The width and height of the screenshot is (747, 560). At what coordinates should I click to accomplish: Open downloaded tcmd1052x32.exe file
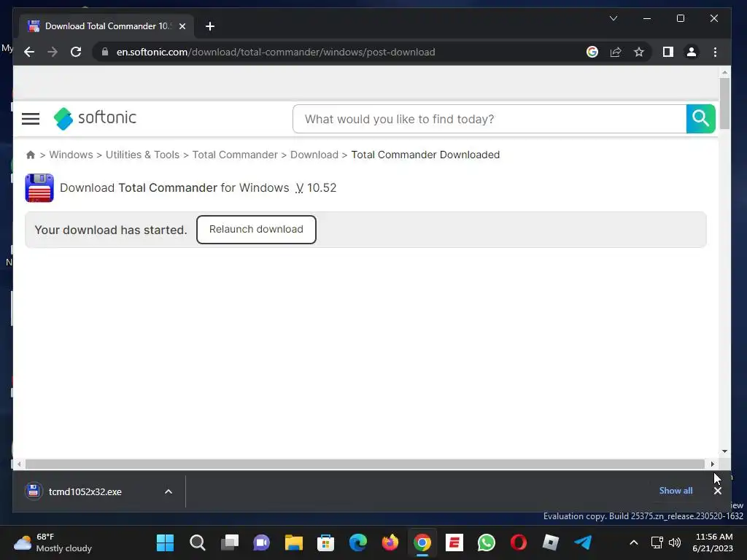85,491
